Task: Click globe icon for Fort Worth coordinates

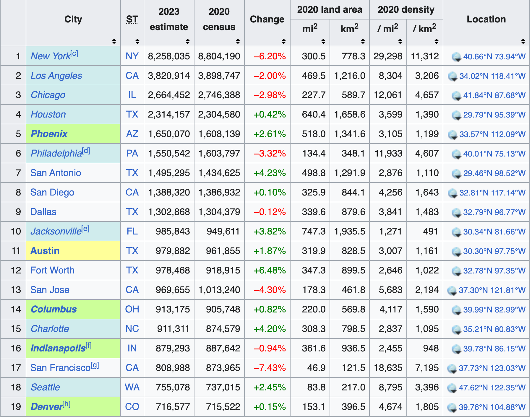Action: coord(457,271)
